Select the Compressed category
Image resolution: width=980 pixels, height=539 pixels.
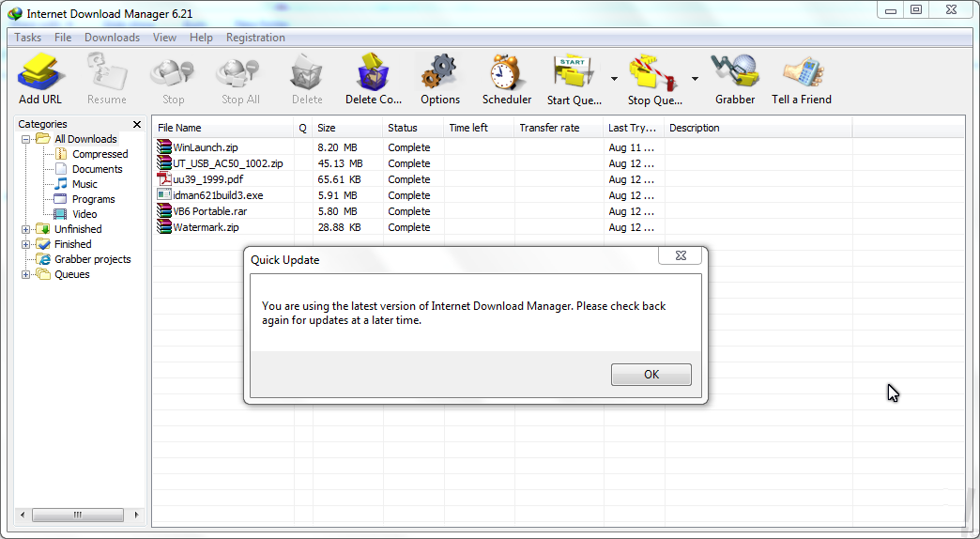click(100, 154)
